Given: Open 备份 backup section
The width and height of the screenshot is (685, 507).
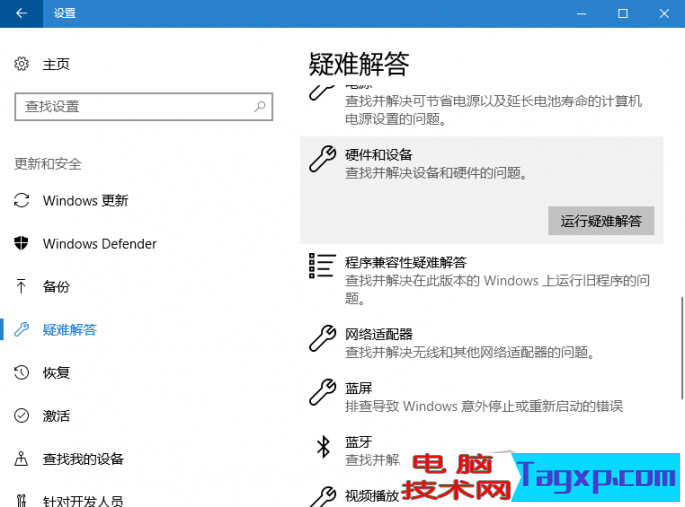Looking at the screenshot, I should pos(56,286).
